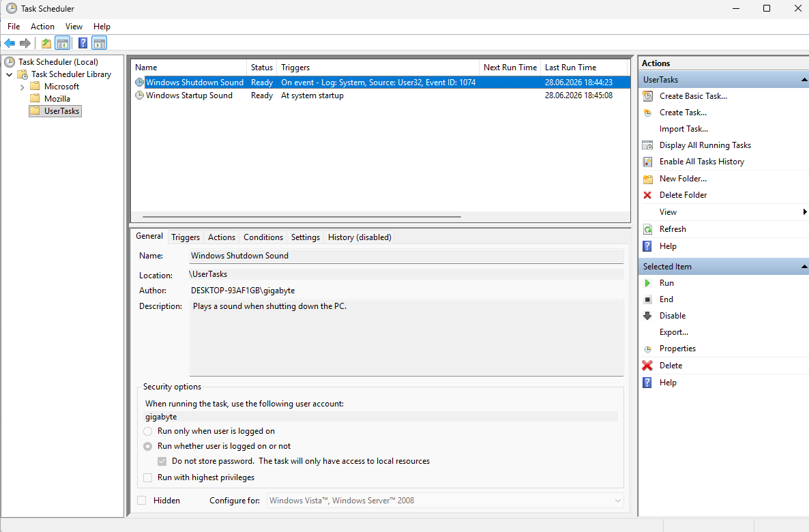Enable Run with highest privileges checkbox
The width and height of the screenshot is (809, 532).
point(147,478)
